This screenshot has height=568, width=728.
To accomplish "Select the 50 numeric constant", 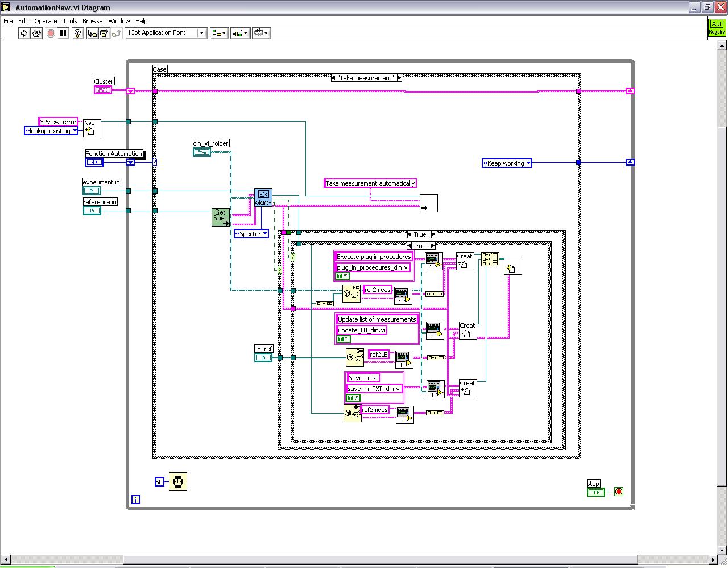I will 159,482.
